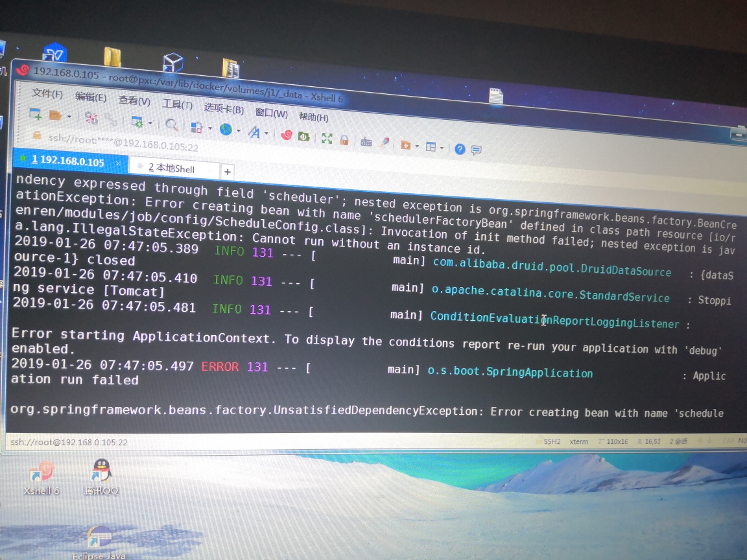Click the Xshell title bar swirl icon
Viewport: 747px width, 560px height.
click(23, 71)
